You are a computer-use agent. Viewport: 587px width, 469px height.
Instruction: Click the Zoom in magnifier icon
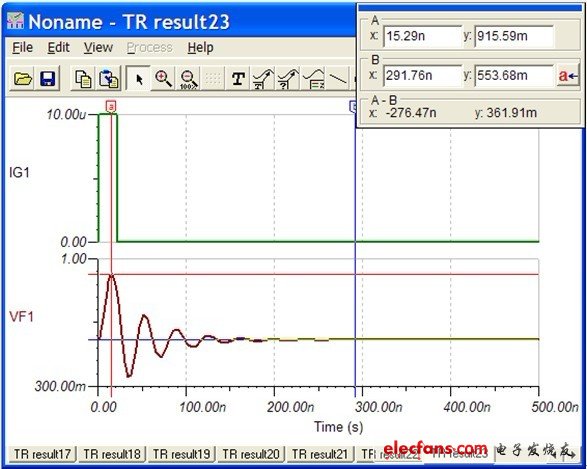coord(163,79)
